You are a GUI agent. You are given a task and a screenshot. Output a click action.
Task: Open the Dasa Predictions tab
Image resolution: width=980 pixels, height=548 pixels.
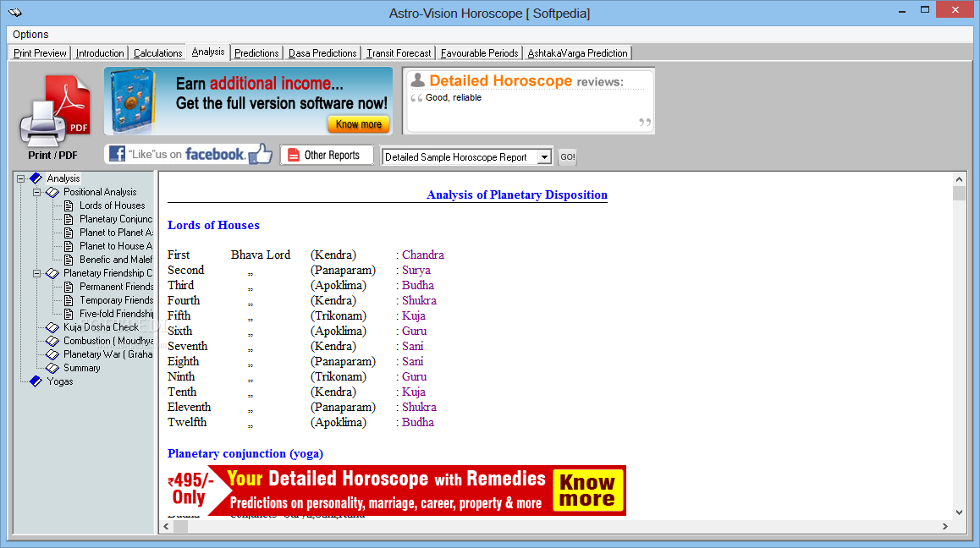[322, 53]
